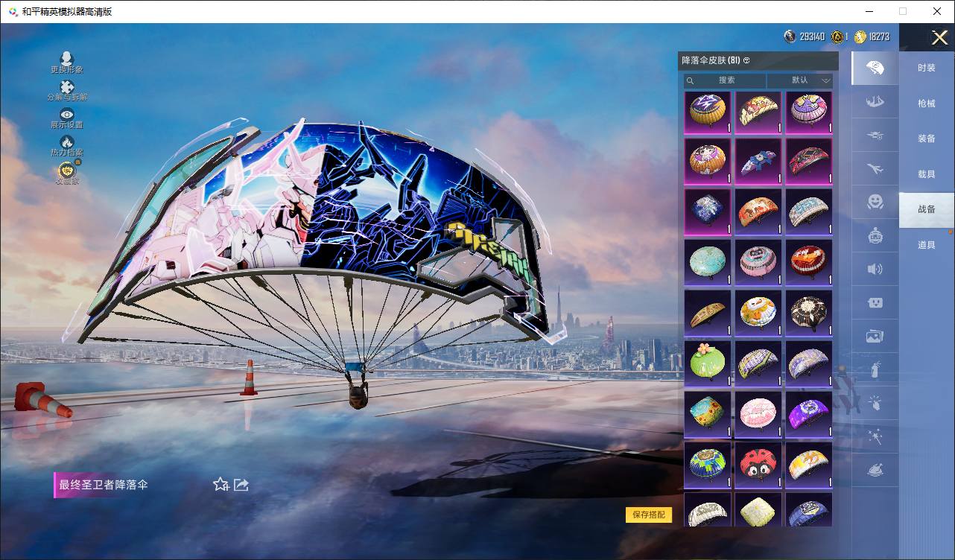Expand the 默认 sort dropdown
Screen dimensions: 955x560
(800, 80)
